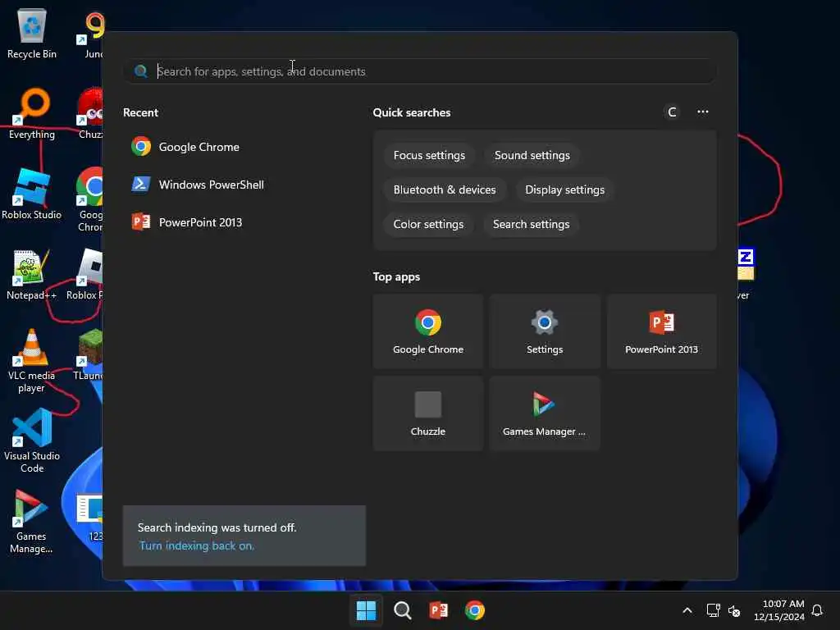Launch the Google Chrome tile in Top apps
This screenshot has height=630, width=840.
coord(428,331)
